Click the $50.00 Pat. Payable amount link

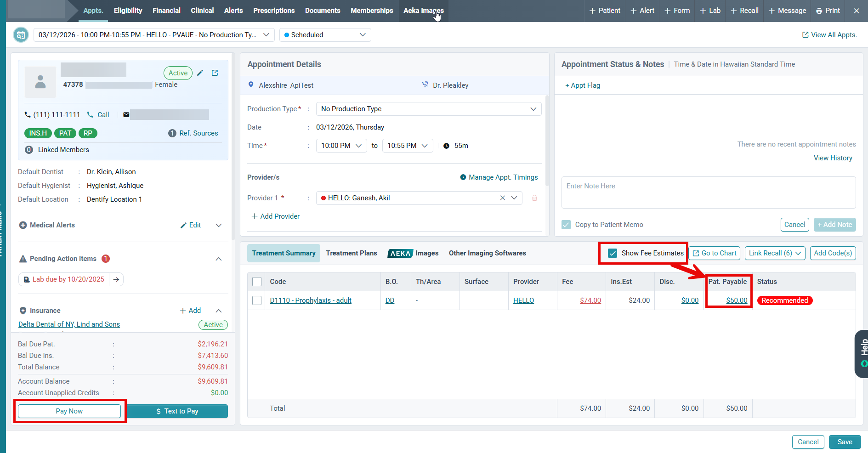(737, 300)
